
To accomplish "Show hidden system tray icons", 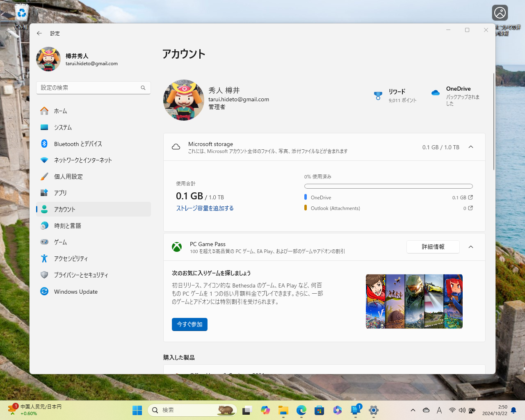I will [413, 410].
